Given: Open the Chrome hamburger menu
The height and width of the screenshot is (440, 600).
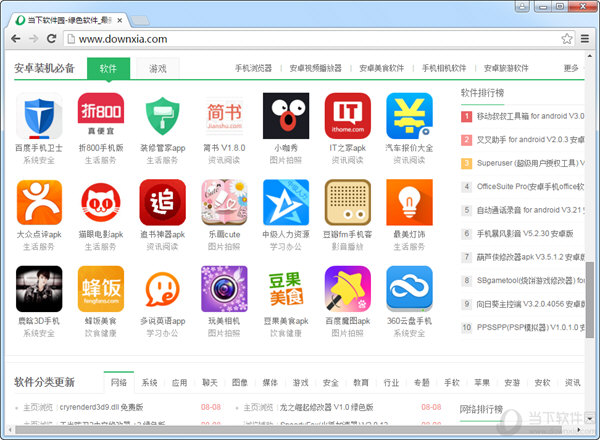Looking at the screenshot, I should 585,39.
